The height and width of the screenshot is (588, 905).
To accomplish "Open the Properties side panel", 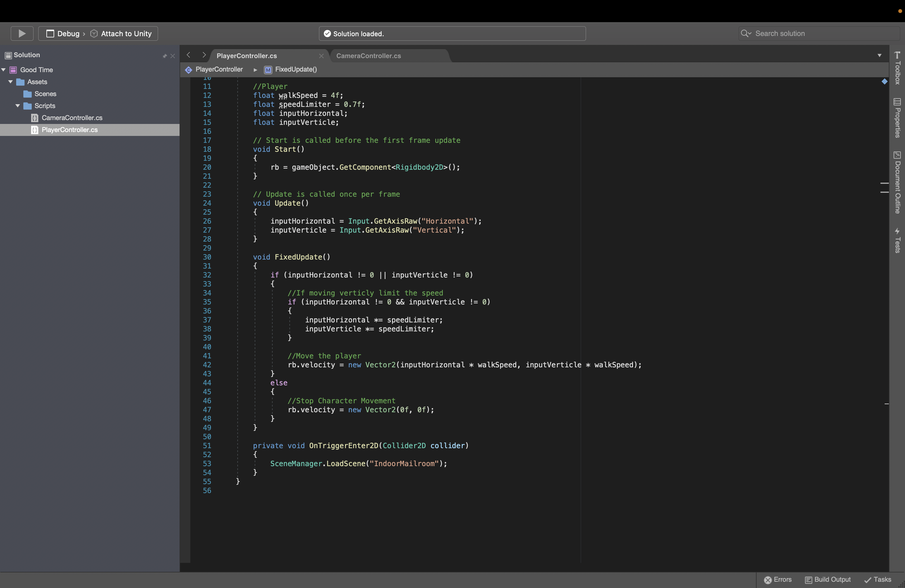I will tap(897, 118).
